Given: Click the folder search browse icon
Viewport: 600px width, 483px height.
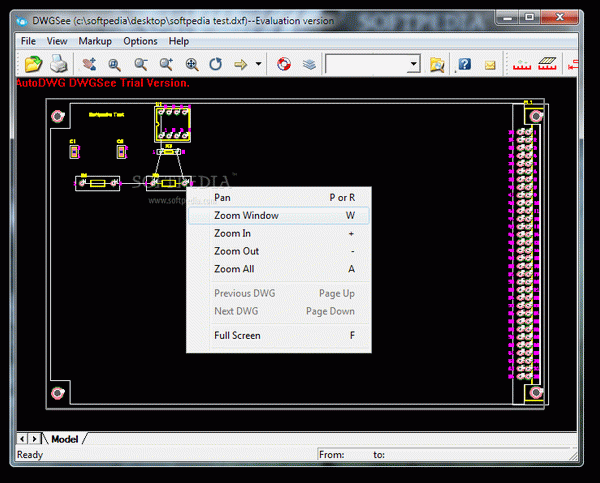Looking at the screenshot, I should coord(437,64).
